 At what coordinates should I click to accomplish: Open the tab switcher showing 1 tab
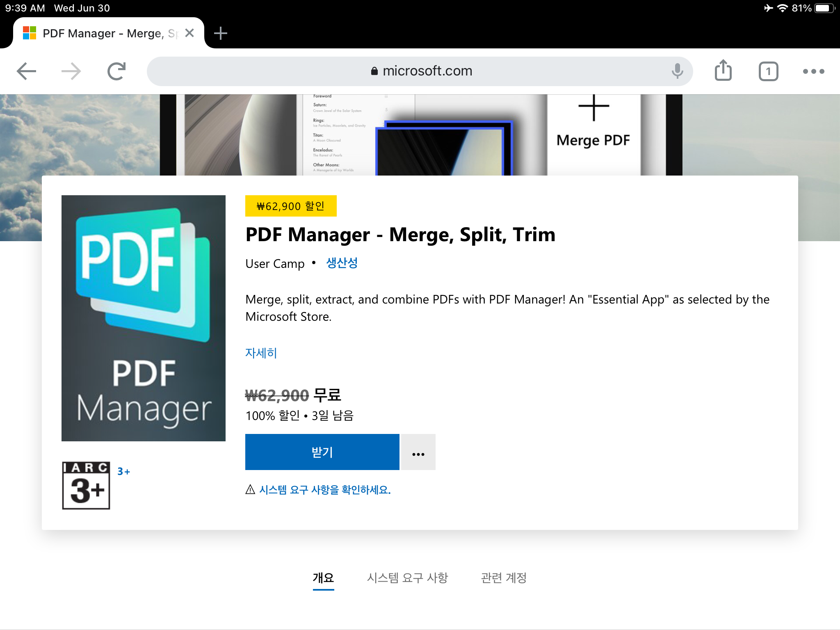(x=768, y=71)
